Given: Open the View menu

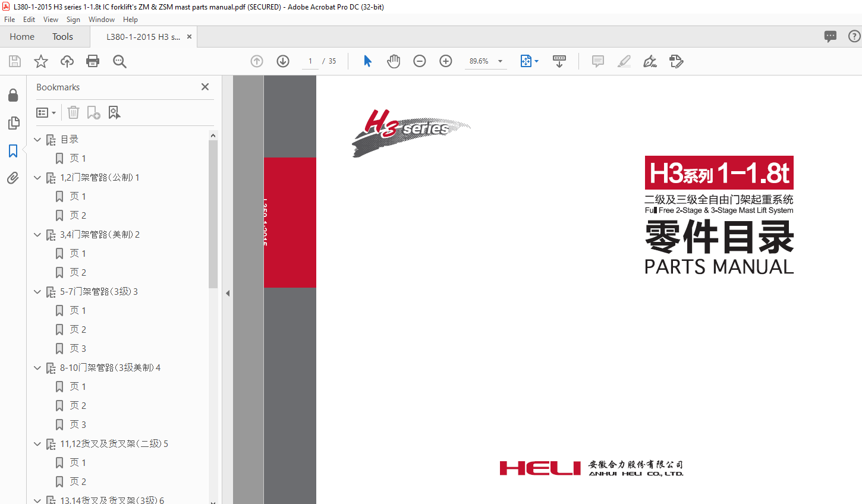Looking at the screenshot, I should click(51, 20).
